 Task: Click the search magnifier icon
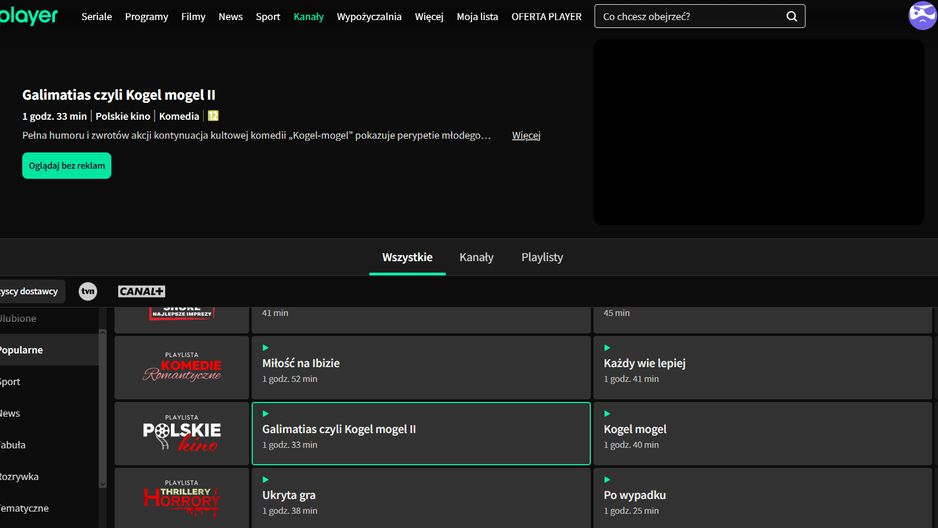coord(791,17)
